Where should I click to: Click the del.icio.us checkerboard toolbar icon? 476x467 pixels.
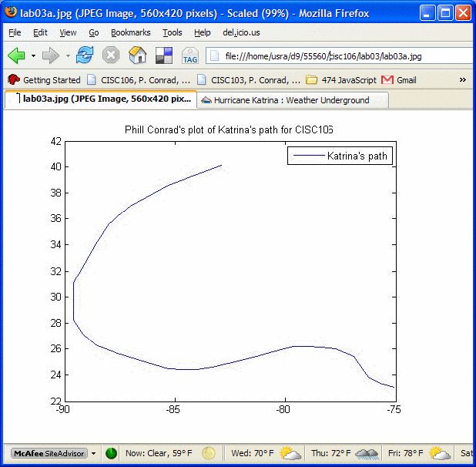(x=164, y=55)
